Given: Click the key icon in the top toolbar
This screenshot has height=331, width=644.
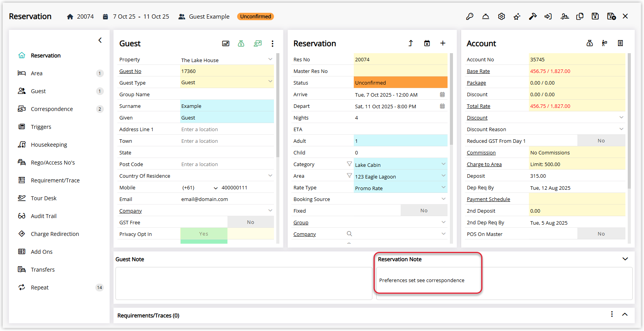Looking at the screenshot, I should coord(470,16).
